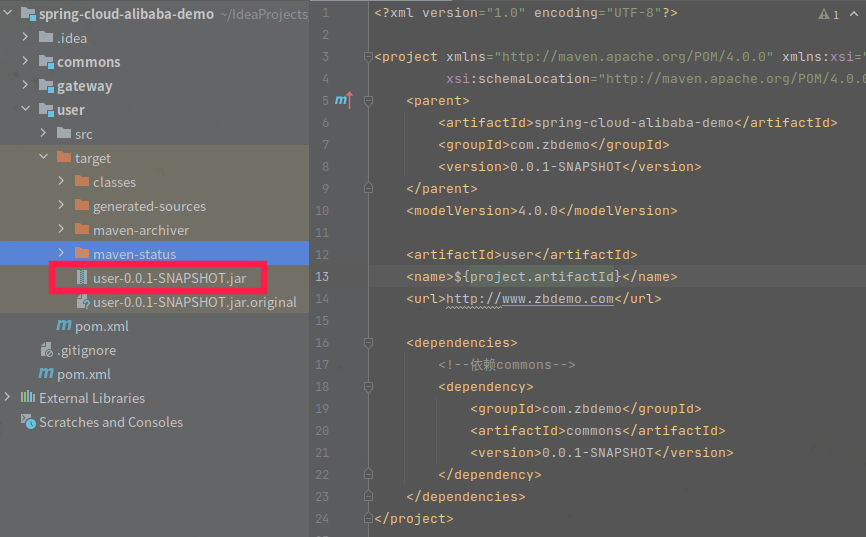
Task: Click the Maven parent gutter icon on line 5
Action: point(344,100)
